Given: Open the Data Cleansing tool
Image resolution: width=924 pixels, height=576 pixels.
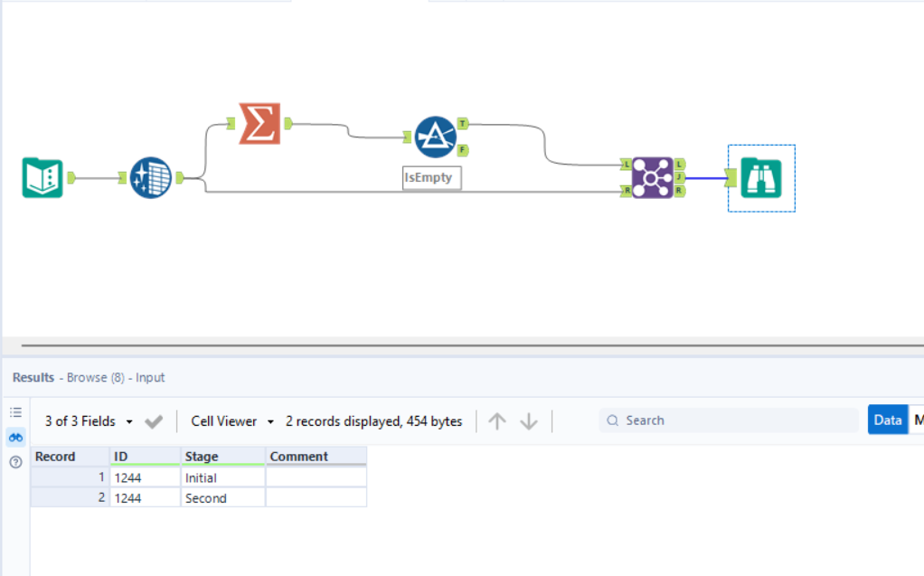Looking at the screenshot, I should [150, 177].
